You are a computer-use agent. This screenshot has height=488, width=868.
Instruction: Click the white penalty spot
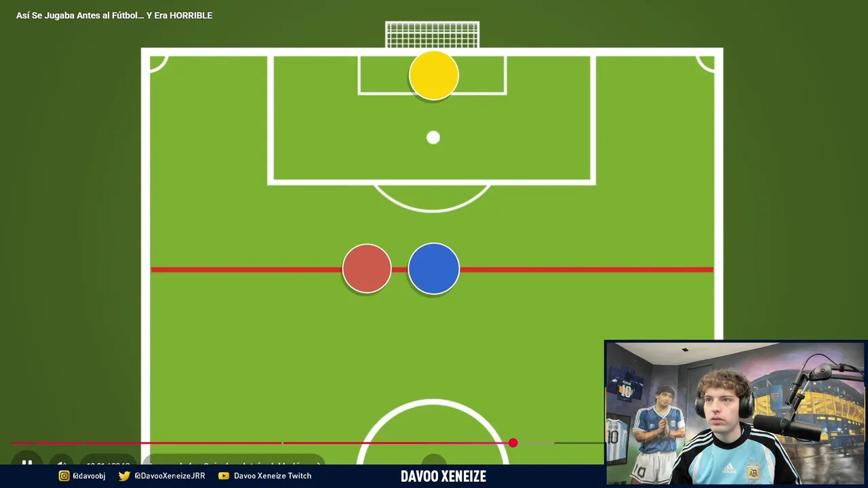coord(433,138)
